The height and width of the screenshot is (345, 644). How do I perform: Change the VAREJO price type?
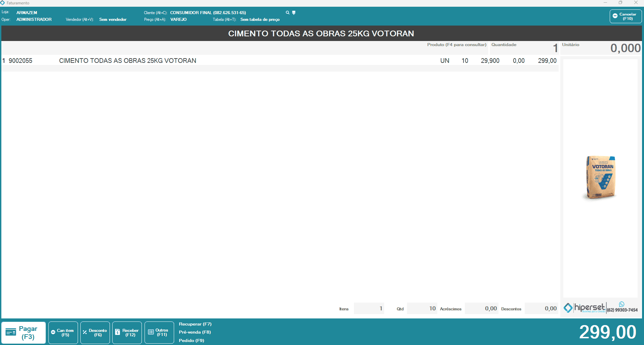pos(178,20)
